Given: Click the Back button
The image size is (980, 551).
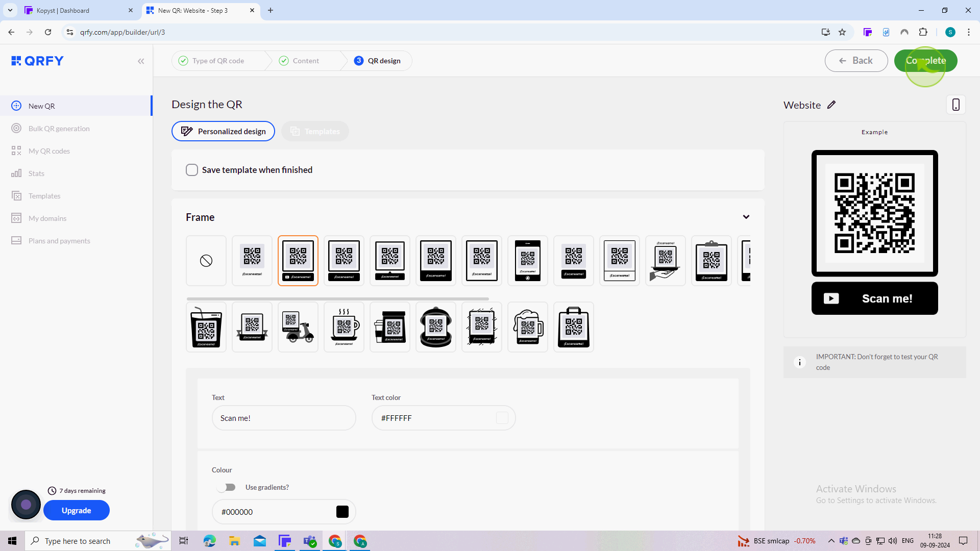Looking at the screenshot, I should click(856, 61).
